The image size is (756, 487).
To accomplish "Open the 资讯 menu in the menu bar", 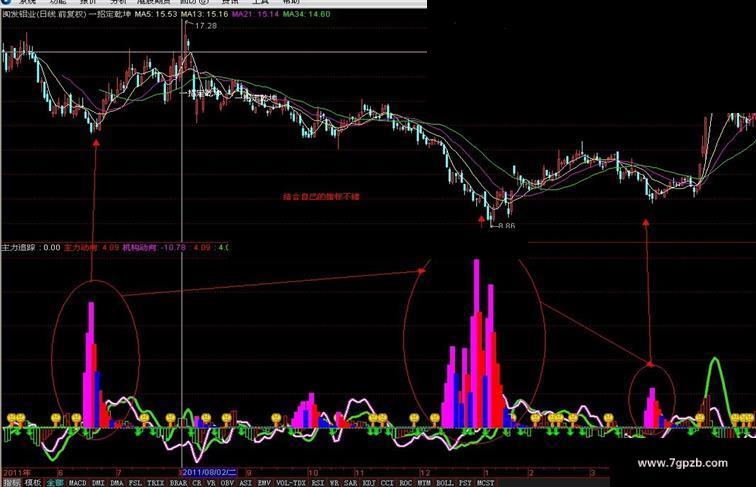I will [x=230, y=2].
